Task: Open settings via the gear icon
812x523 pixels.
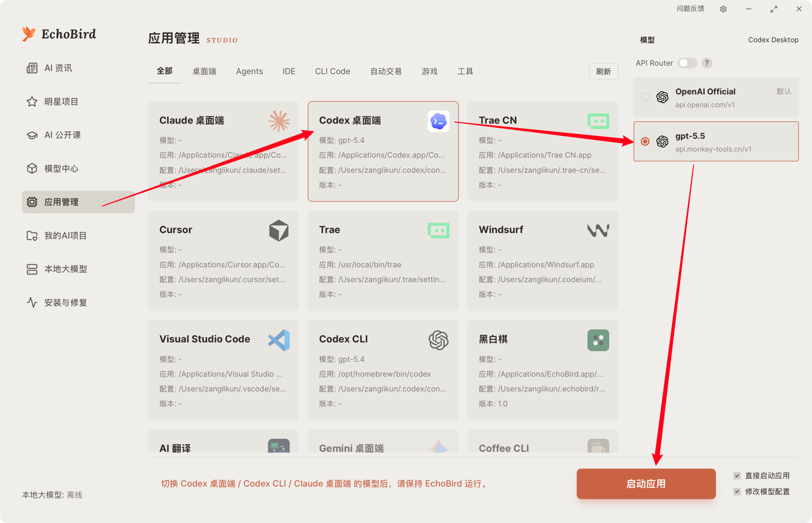Action: point(723,9)
